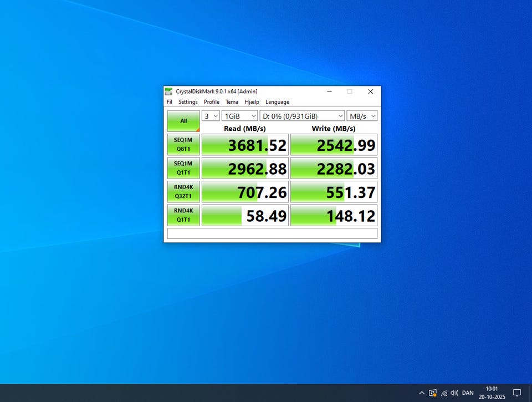Change the MB/s unit dropdown
This screenshot has height=402, width=532.
tap(362, 116)
